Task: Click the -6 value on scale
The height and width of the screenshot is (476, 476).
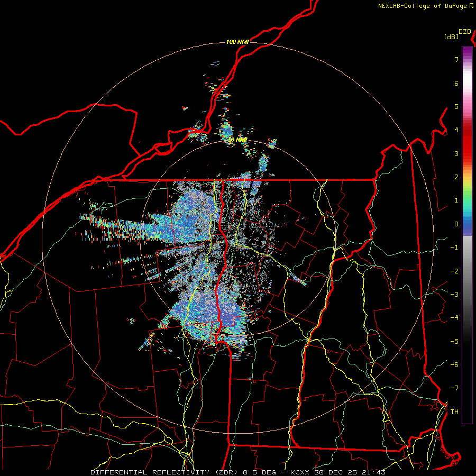Action: [x=454, y=365]
